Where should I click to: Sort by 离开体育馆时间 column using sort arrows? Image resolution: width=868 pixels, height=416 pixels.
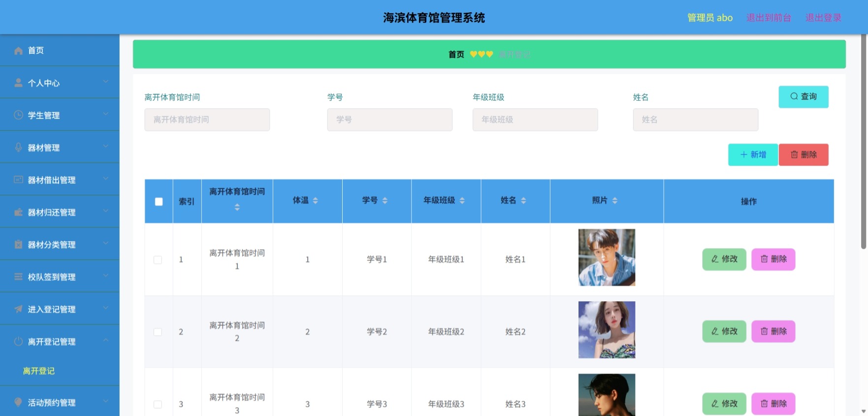click(x=237, y=208)
